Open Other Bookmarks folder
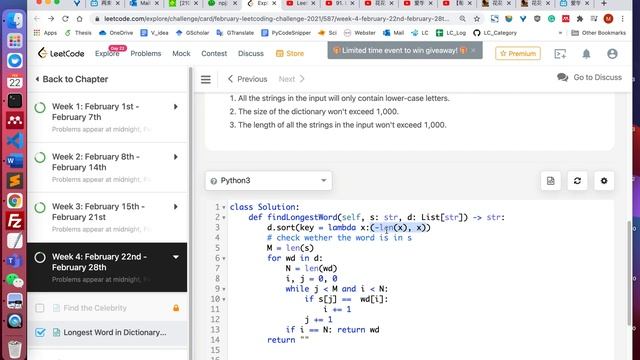Screen dimensions: 640x360 [x=598, y=33]
